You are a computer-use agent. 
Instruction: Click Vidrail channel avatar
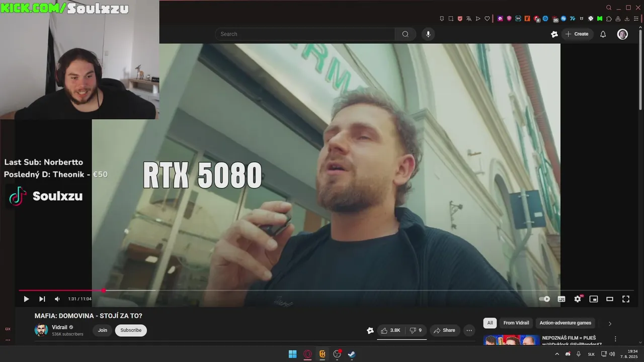click(41, 330)
